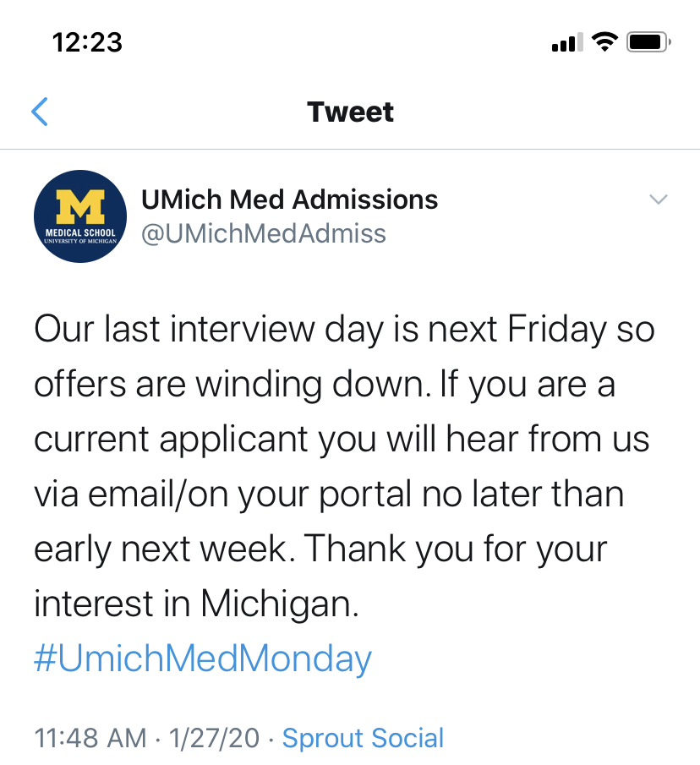
Task: Open the tweet options chevron menu
Action: [x=658, y=199]
